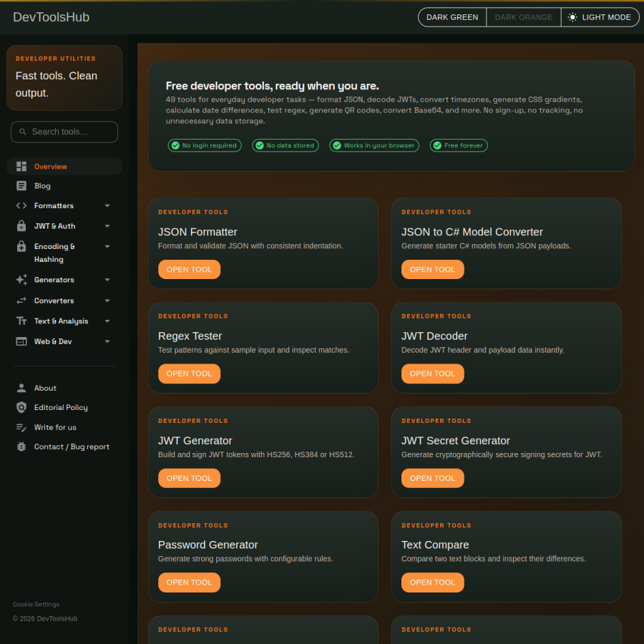The width and height of the screenshot is (644, 644).
Task: Open the Blog menu item
Action: pos(64,185)
